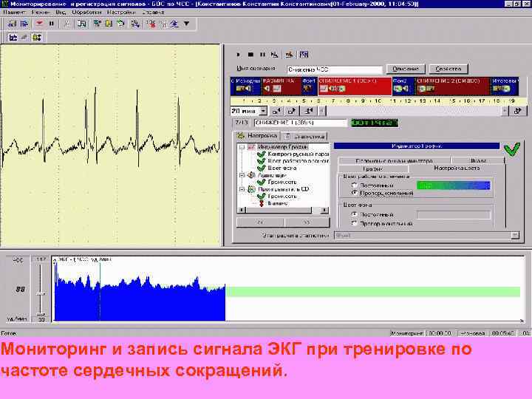Collapse the Аудио шум tree node
The image size is (532, 399).
[x=242, y=175]
